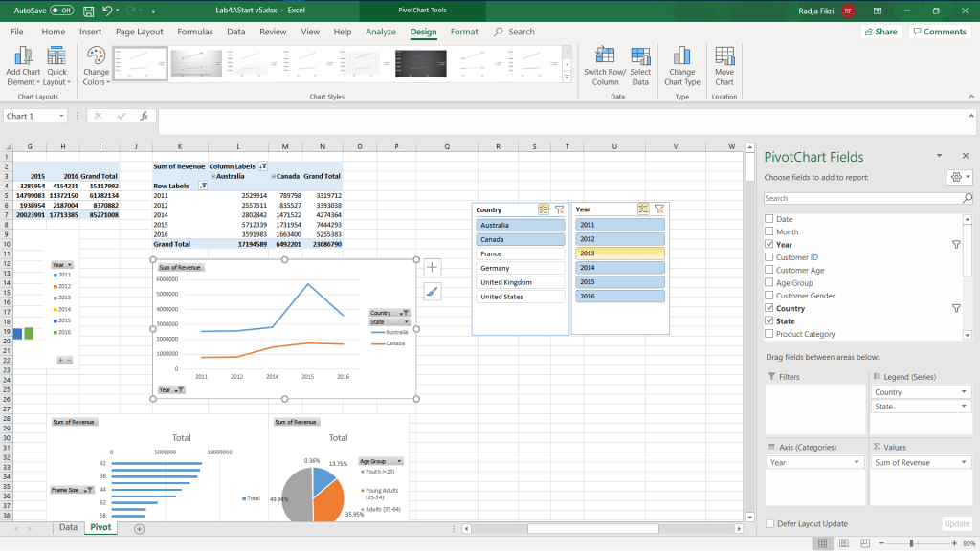This screenshot has width=980, height=551.
Task: Click the zoom slider in status bar
Action: tap(912, 543)
